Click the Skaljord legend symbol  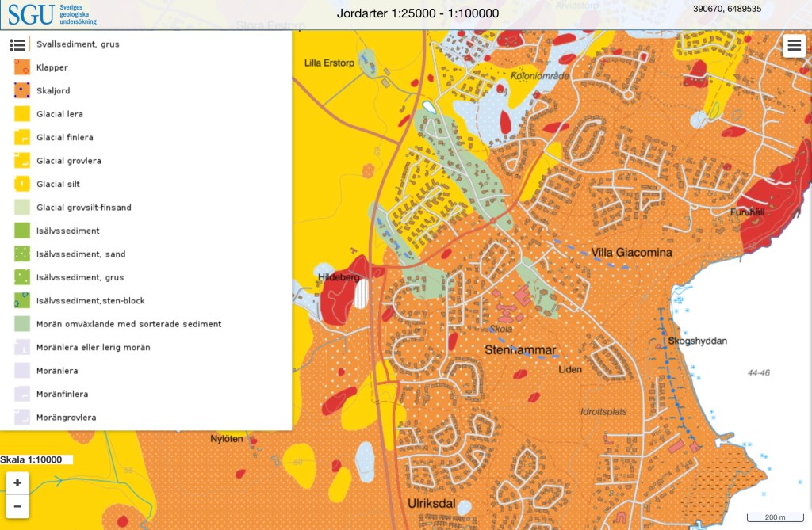22,91
